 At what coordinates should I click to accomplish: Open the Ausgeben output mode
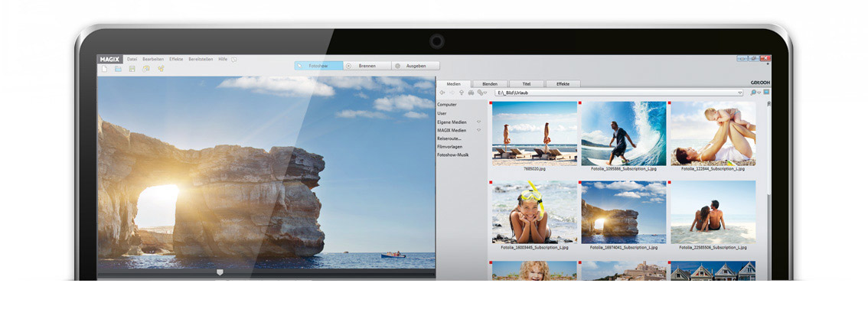click(416, 66)
